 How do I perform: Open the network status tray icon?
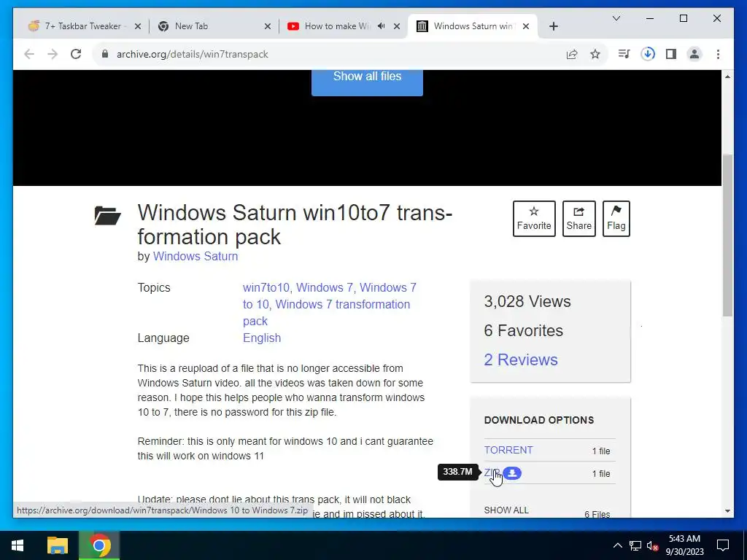pyautogui.click(x=635, y=545)
